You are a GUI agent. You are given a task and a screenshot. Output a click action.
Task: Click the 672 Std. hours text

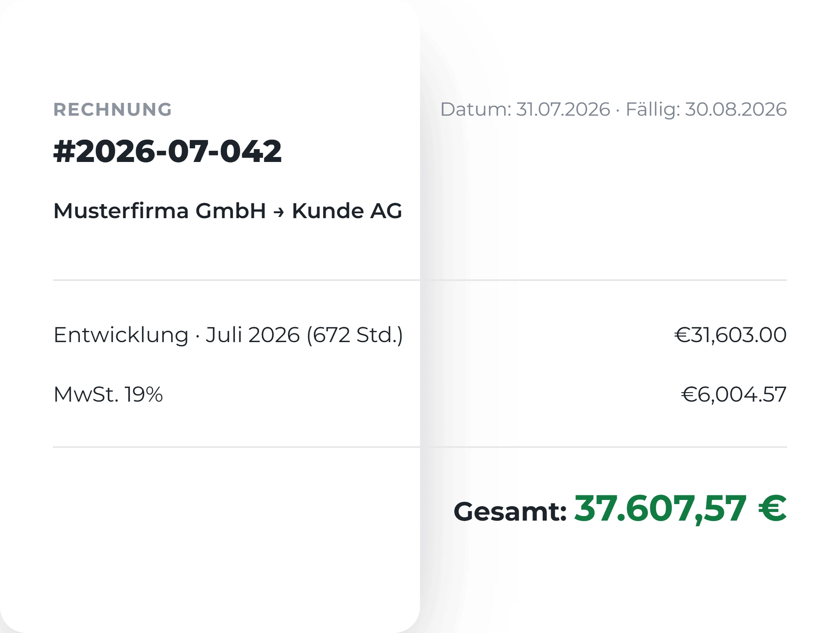click(x=355, y=335)
